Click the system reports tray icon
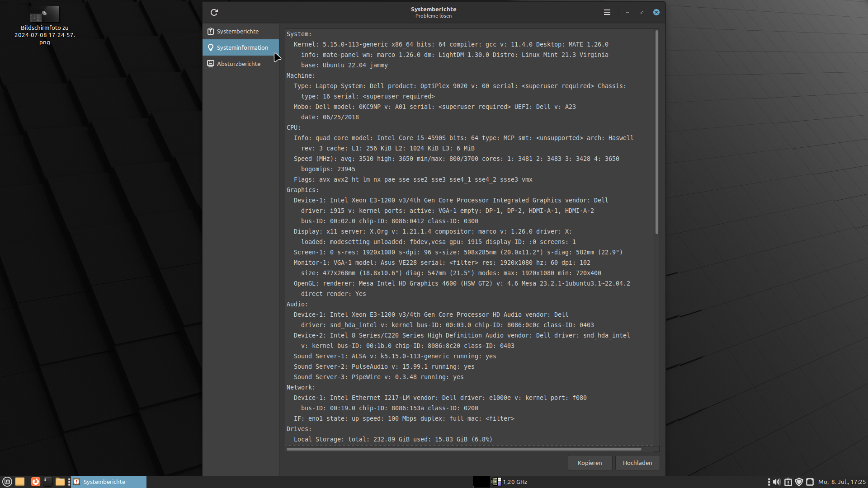 click(788, 482)
